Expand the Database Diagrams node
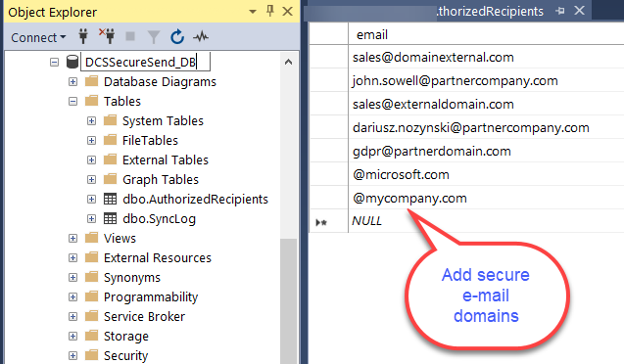624x364 pixels. tap(72, 81)
